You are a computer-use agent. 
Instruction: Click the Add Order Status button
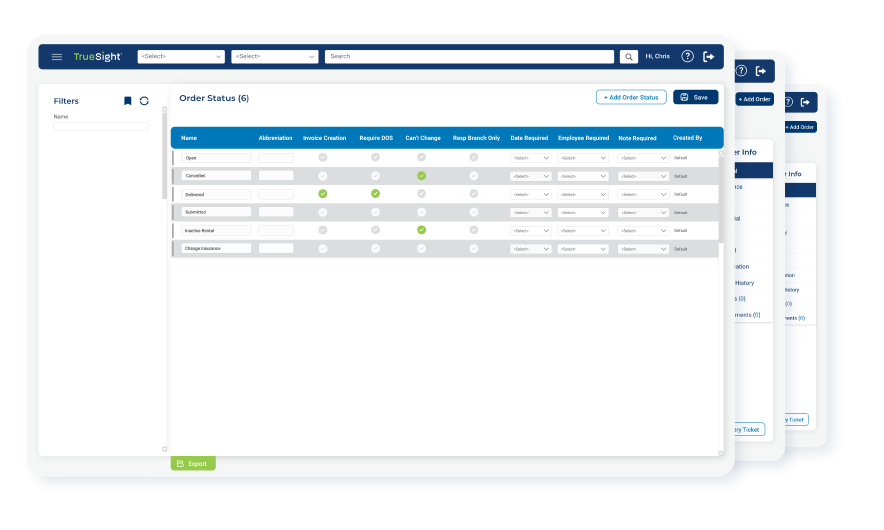(631, 97)
